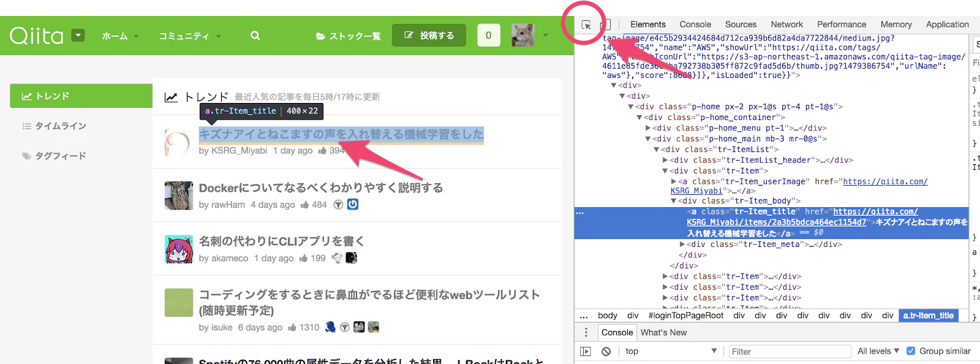Click the Shiba dog profile avatar
This screenshot has width=980, height=364.
click(522, 36)
